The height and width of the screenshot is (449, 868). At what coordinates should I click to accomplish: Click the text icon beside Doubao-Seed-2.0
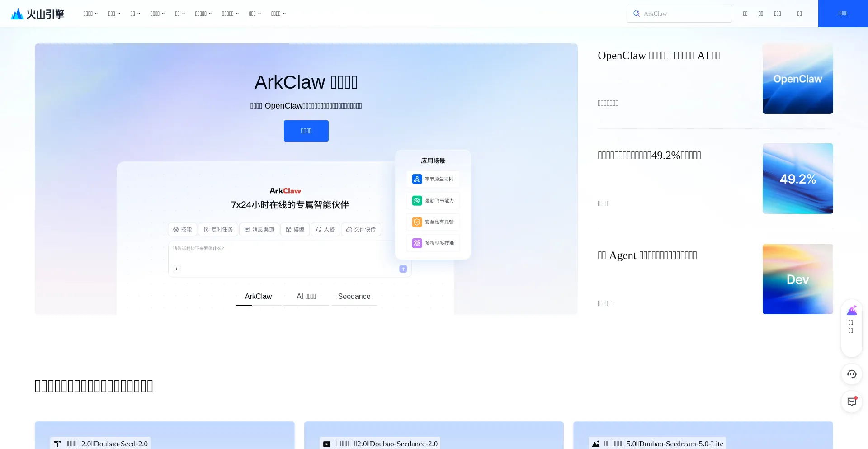pyautogui.click(x=57, y=444)
